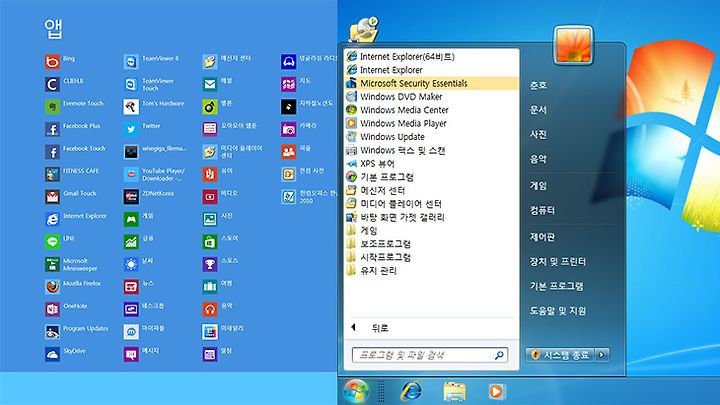The width and height of the screenshot is (720, 405).
Task: Open Mozilla Firefox from the apps list
Action: point(52,287)
